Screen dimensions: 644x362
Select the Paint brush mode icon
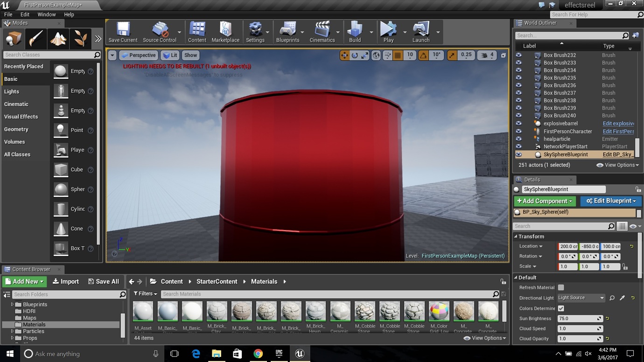point(36,39)
